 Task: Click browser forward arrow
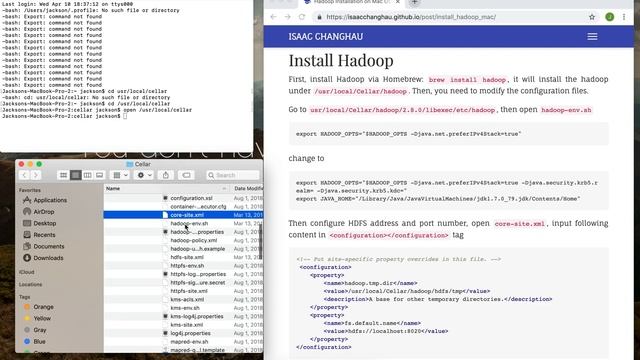click(x=287, y=17)
